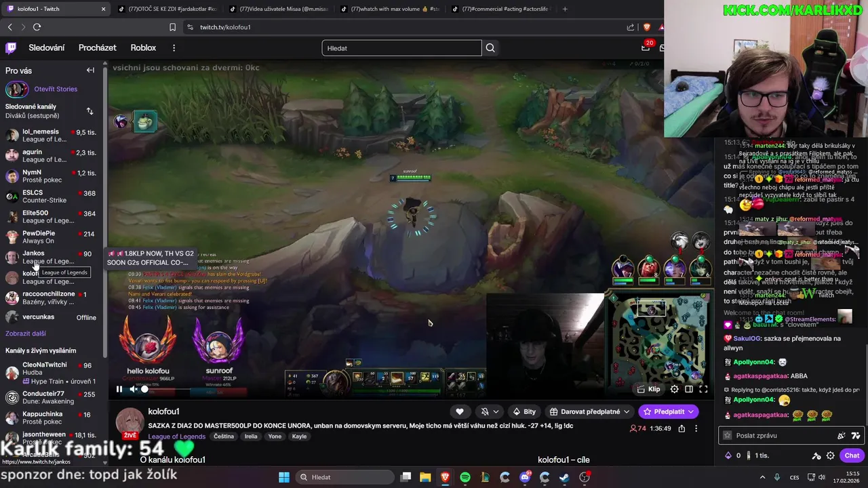Open the Roblox nav link
868x488 pixels.
(143, 48)
